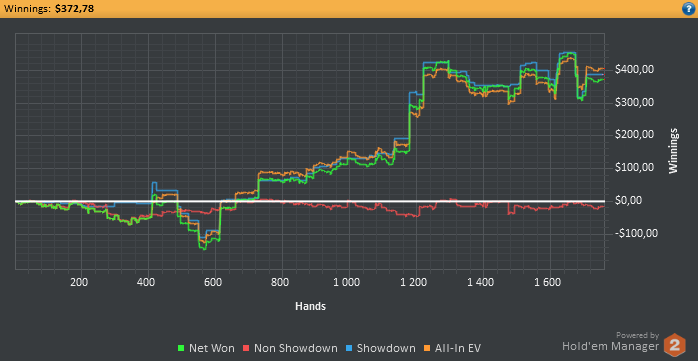Select the Hands x-axis title
The image size is (698, 361).
[310, 306]
